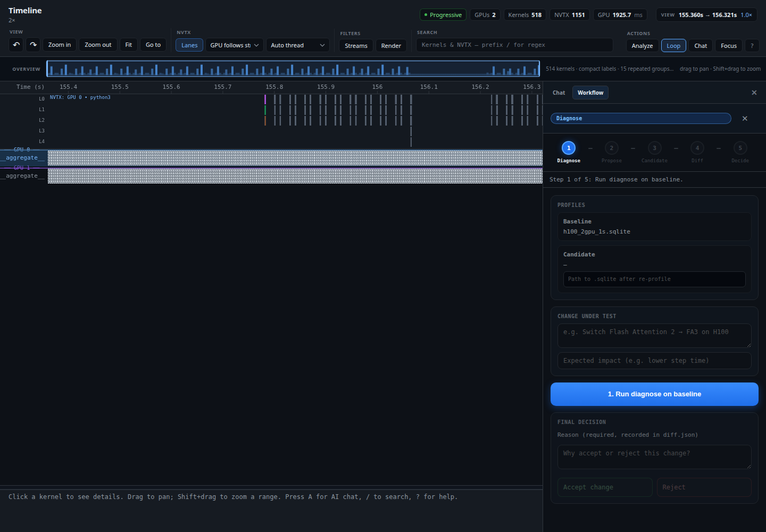The image size is (766, 532).
Task: Click the 155.8 time axis marker
Action: coord(274,87)
